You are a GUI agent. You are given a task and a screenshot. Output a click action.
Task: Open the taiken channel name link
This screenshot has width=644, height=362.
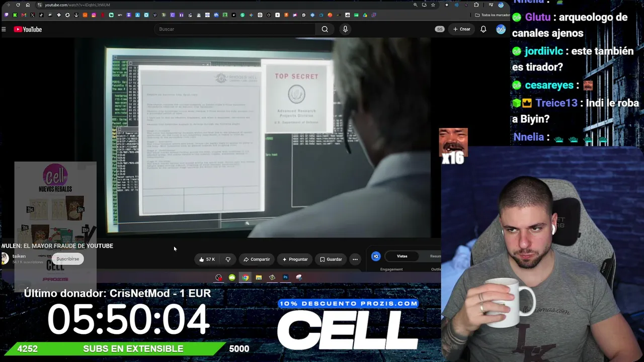tap(19, 256)
